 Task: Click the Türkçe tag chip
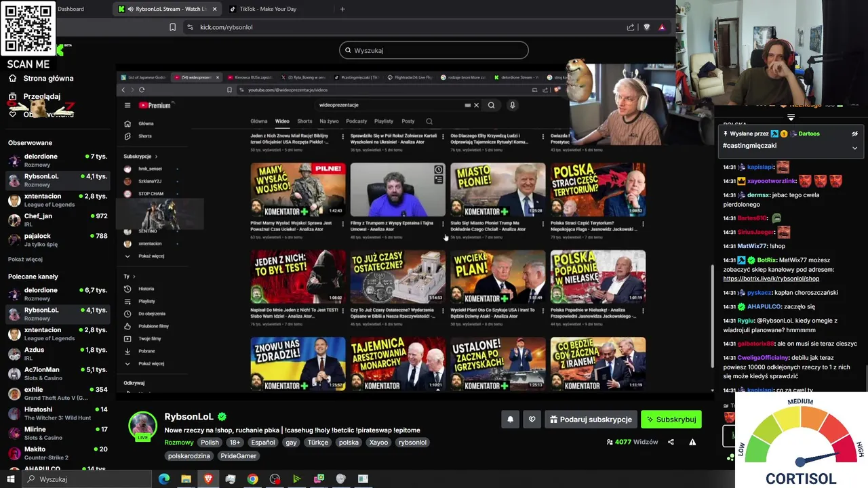pos(317,442)
